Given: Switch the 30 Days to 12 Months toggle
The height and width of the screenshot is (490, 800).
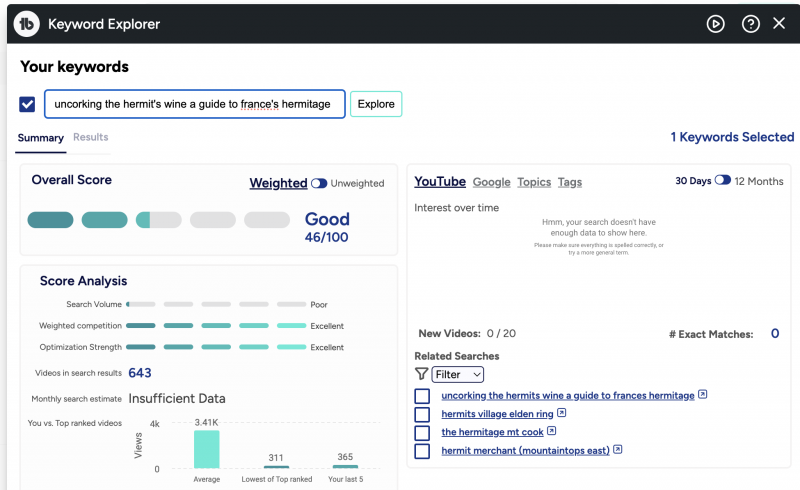Looking at the screenshot, I should coord(722,181).
